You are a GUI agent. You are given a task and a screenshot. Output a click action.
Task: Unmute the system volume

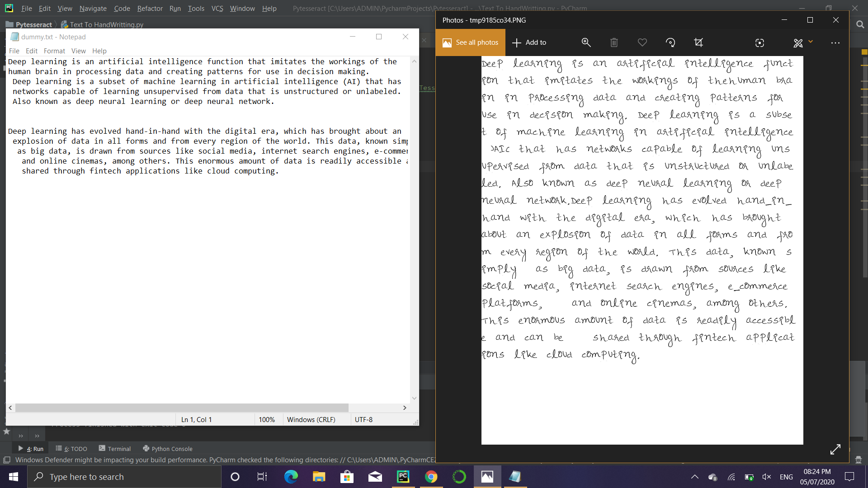coord(767,477)
